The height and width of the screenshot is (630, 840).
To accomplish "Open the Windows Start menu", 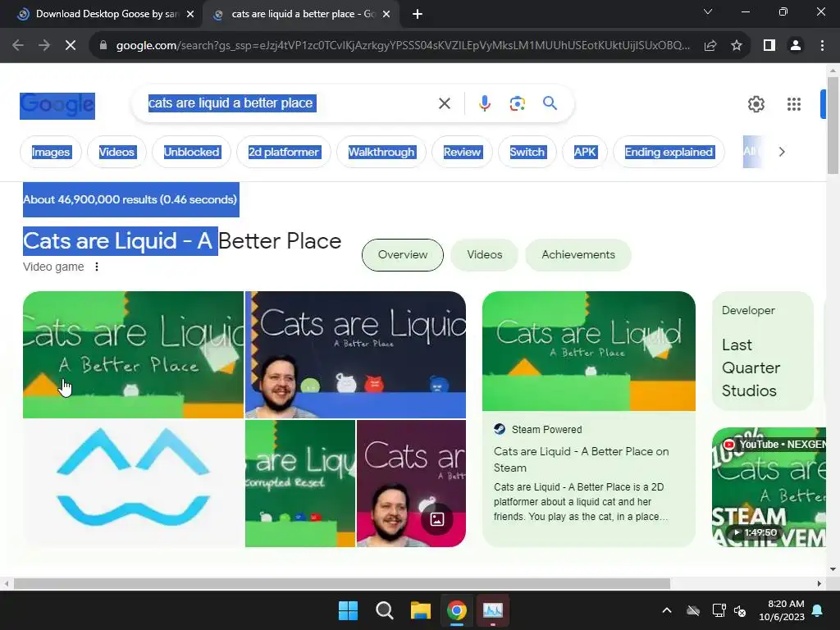I will point(348,610).
